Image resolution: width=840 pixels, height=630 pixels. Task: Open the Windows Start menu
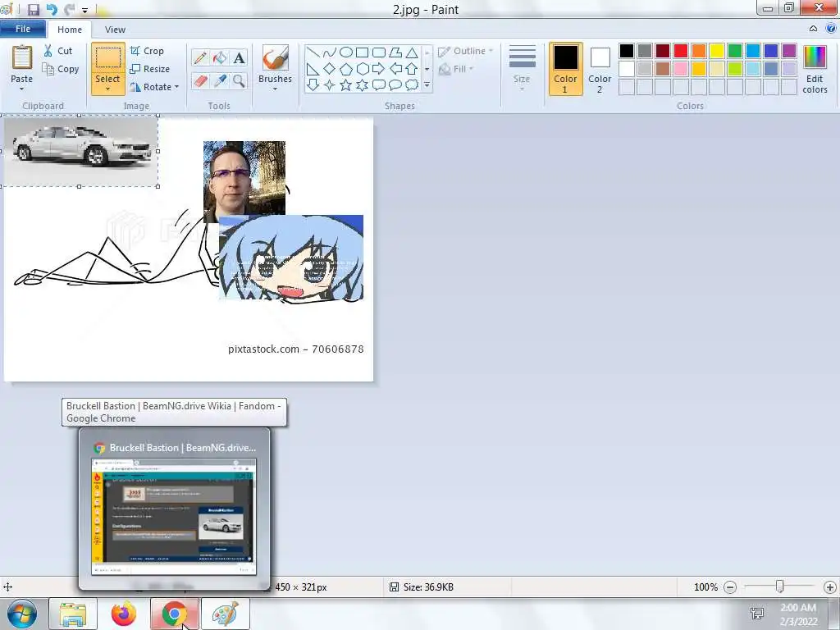(x=22, y=614)
